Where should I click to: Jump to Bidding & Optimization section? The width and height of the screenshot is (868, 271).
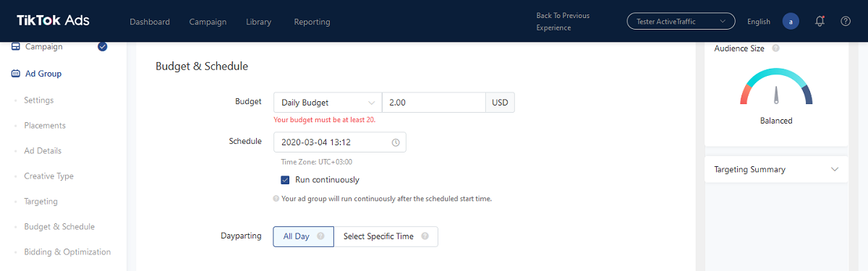coord(67,252)
